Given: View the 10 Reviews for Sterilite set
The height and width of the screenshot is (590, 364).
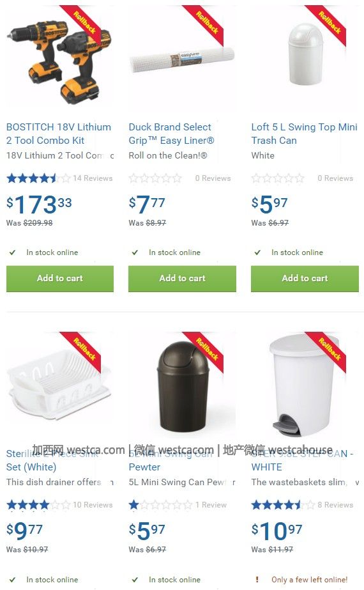Looking at the screenshot, I should tap(93, 505).
